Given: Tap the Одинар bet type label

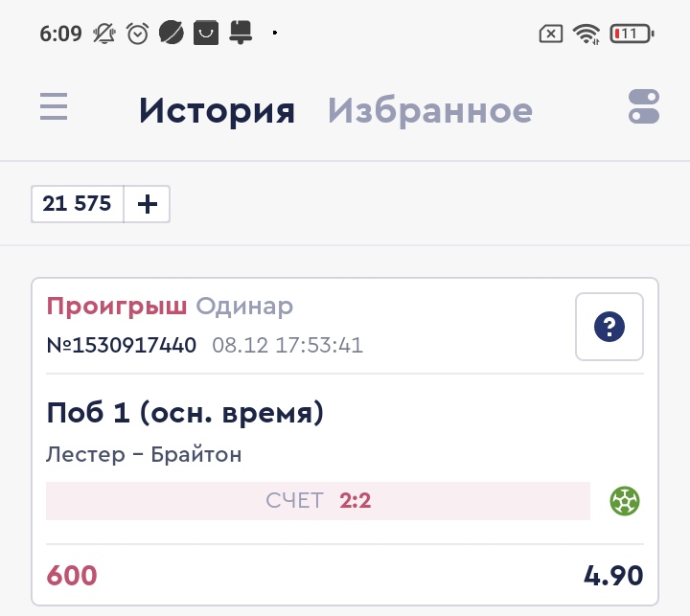Looking at the screenshot, I should (x=244, y=307).
